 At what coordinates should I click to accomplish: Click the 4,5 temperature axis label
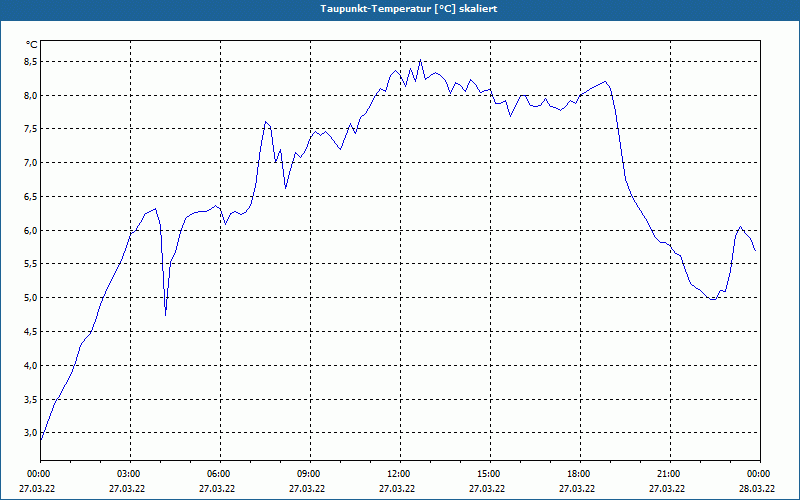click(x=32, y=332)
